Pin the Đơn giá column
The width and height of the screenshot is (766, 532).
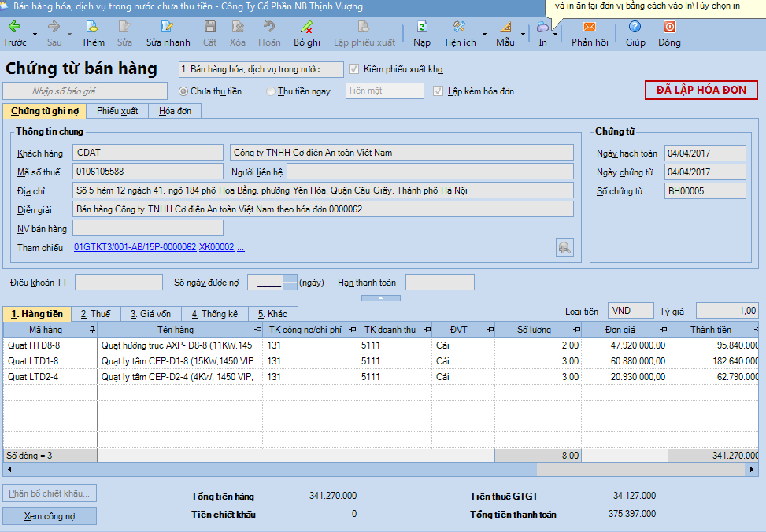(x=663, y=330)
